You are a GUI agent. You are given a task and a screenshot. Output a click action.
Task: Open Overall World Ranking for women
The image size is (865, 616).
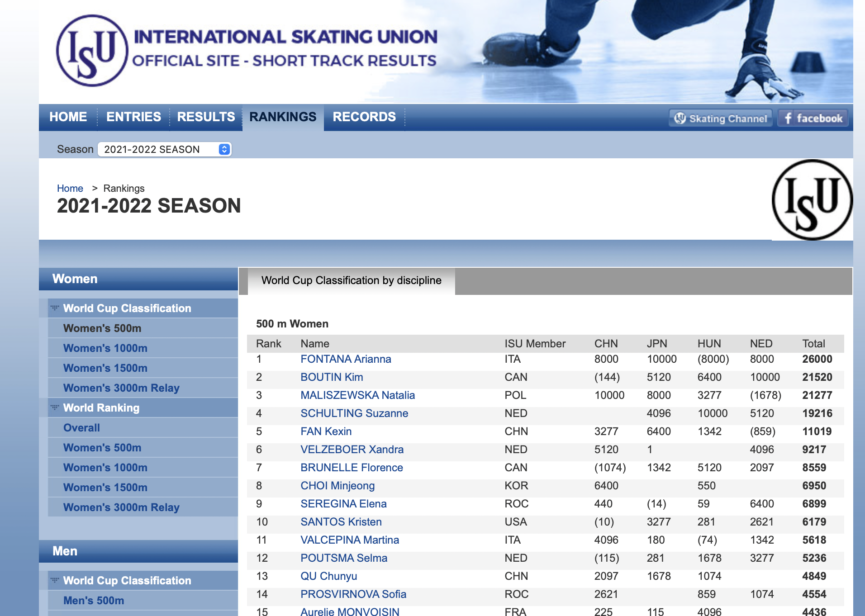(x=81, y=428)
